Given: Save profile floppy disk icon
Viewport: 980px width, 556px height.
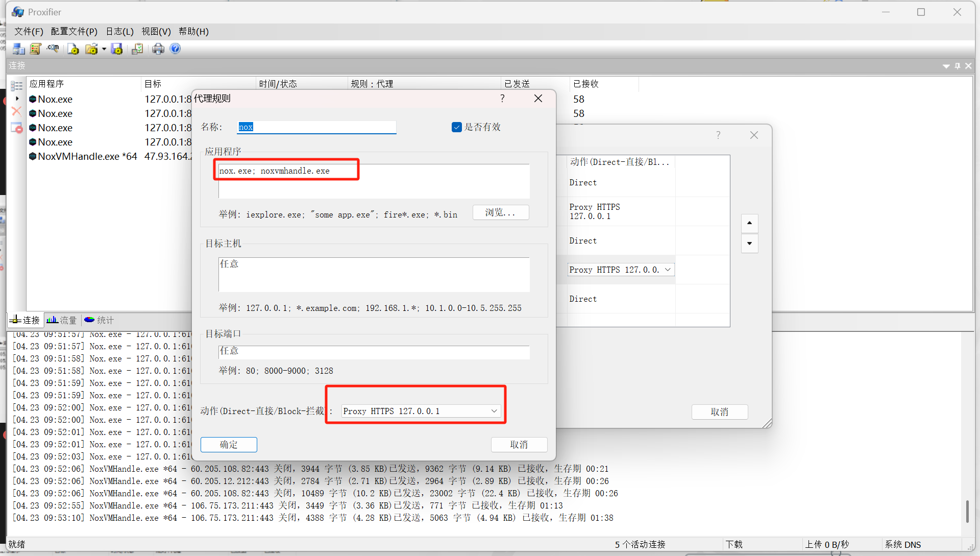Looking at the screenshot, I should [117, 49].
